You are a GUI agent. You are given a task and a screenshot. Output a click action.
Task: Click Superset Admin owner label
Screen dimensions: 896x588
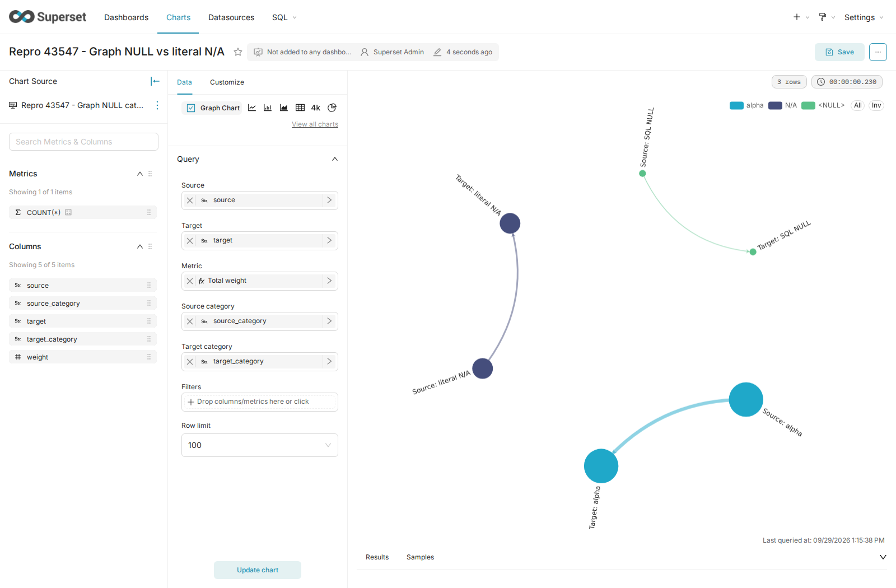click(393, 52)
